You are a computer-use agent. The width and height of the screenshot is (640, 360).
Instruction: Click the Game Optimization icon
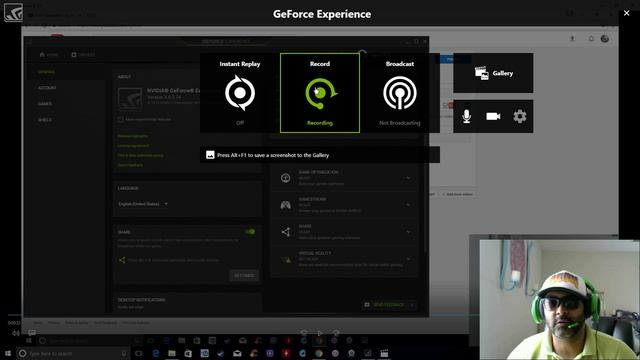tap(286, 178)
